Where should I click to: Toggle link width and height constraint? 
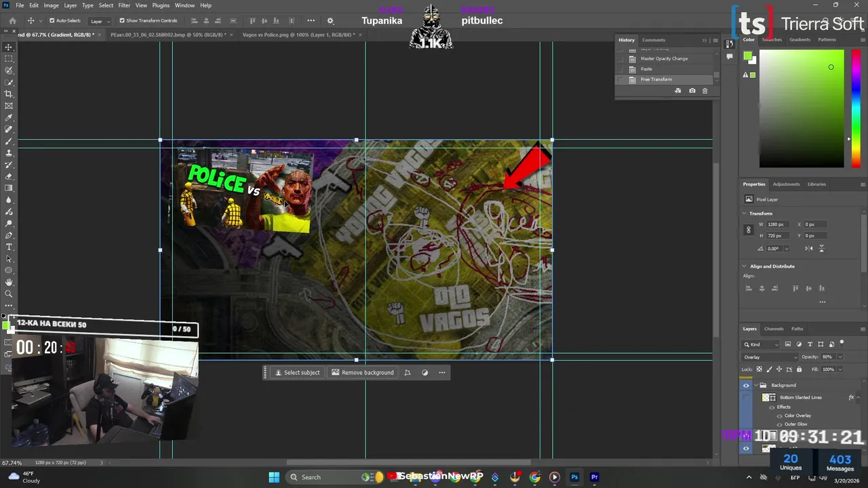click(749, 230)
